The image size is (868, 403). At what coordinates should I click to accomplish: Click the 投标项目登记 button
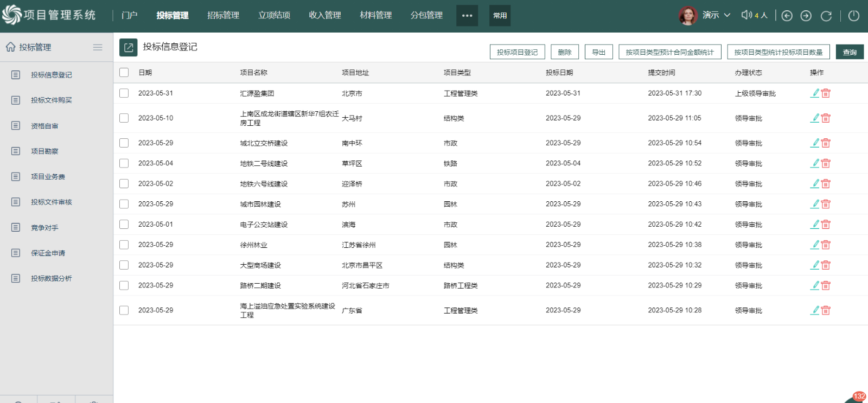click(x=517, y=52)
